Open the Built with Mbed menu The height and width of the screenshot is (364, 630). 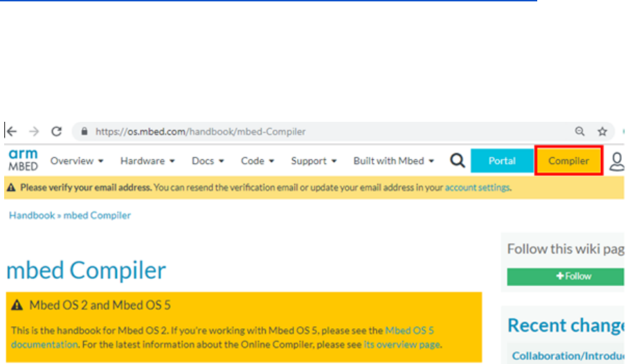(394, 161)
